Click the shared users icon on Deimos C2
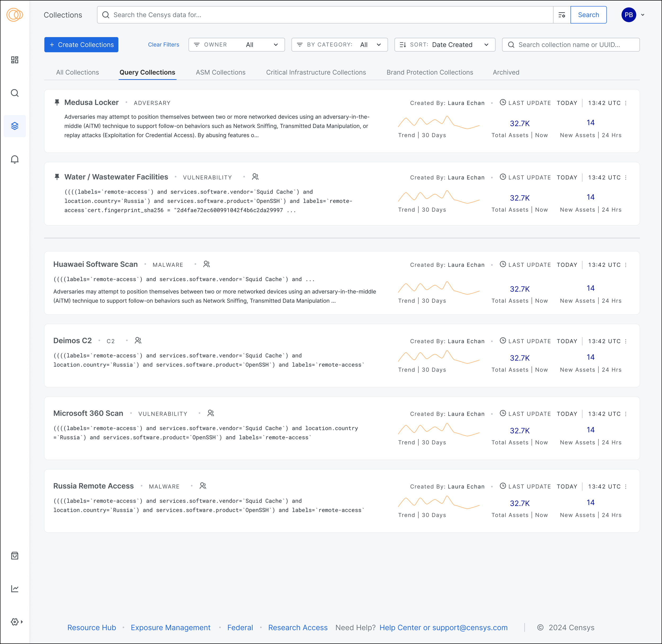 pyautogui.click(x=138, y=341)
